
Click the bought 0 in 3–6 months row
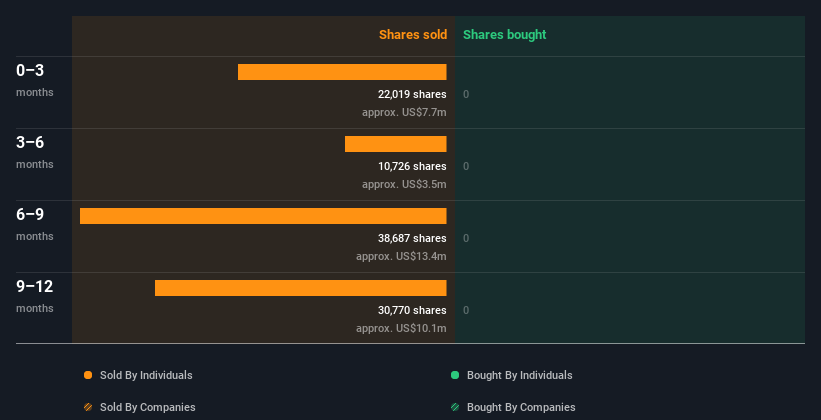[x=466, y=167]
